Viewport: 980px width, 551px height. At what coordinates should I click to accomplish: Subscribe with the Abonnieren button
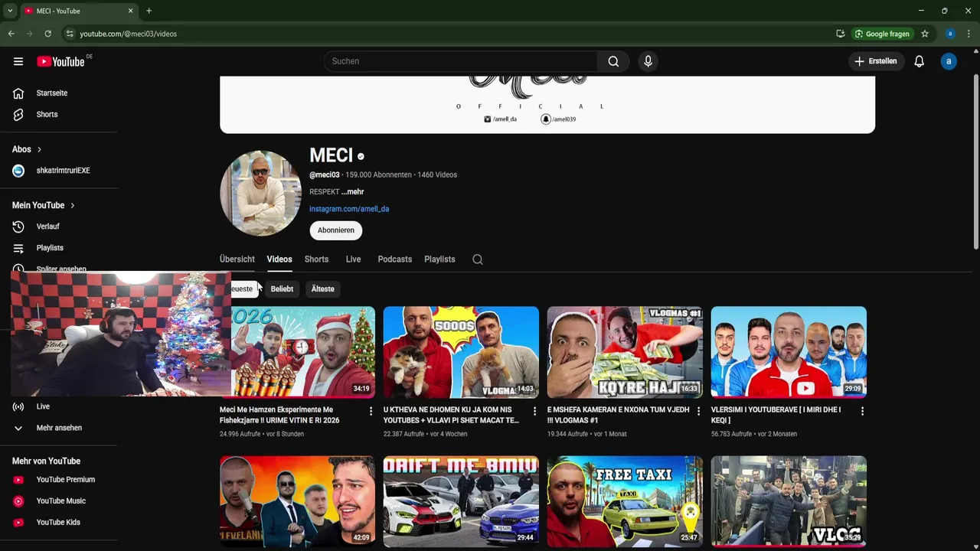[x=336, y=230]
